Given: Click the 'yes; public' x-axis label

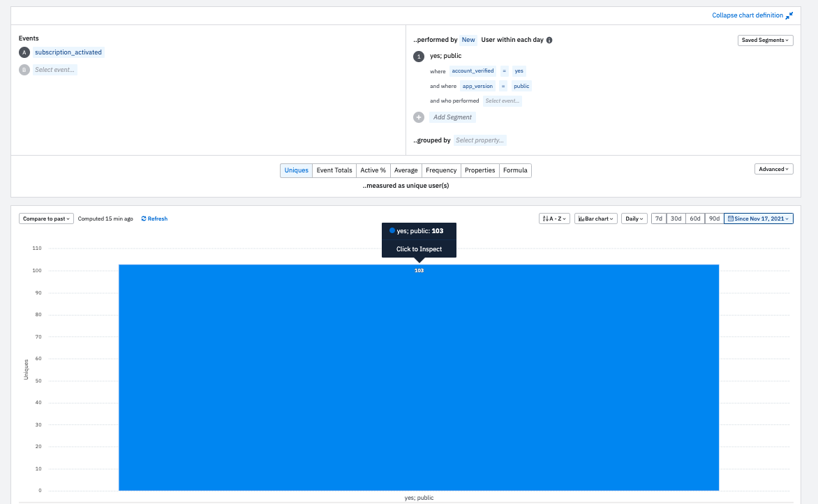Looking at the screenshot, I should click(x=419, y=498).
